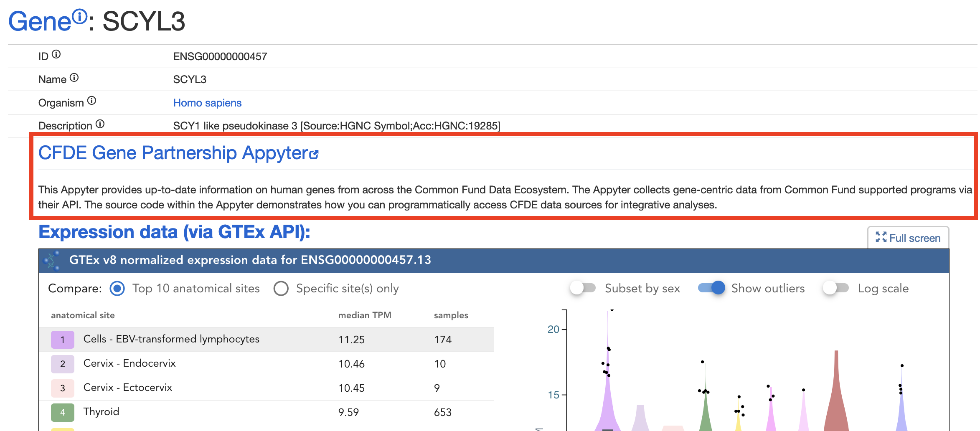Click the 653 samples value
The image size is (980, 431).
click(x=442, y=412)
